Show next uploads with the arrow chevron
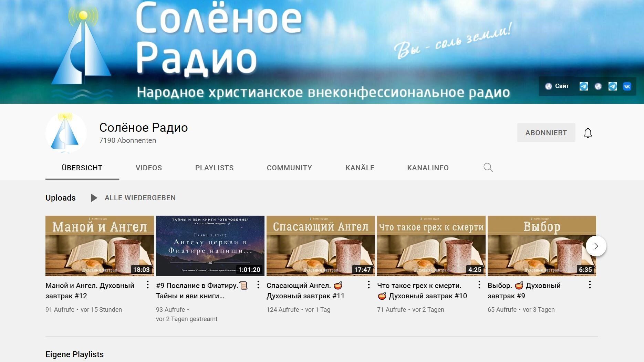Image resolution: width=644 pixels, height=362 pixels. [596, 246]
